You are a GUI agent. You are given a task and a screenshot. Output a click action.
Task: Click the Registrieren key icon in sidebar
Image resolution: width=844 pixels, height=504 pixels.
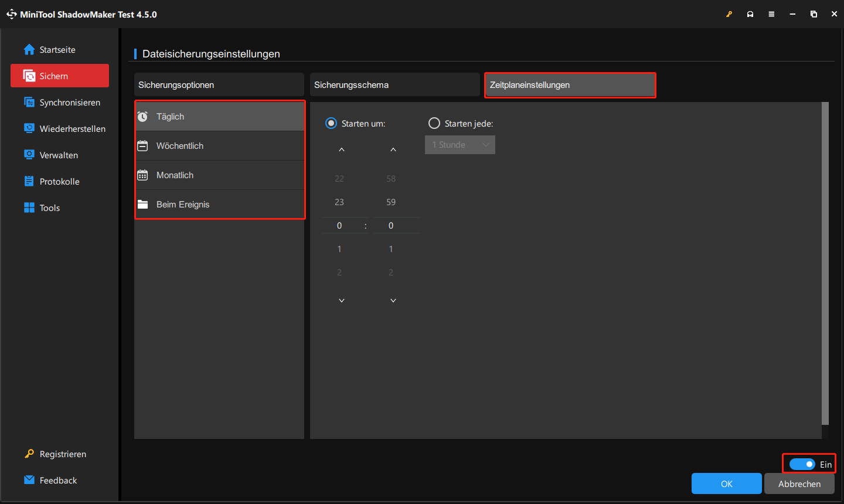tap(29, 454)
